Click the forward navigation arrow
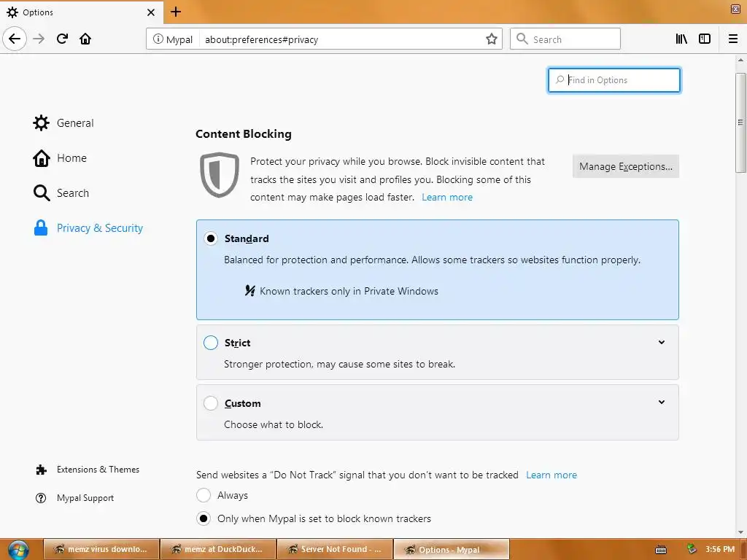Screen dimensions: 747x560 coord(39,39)
